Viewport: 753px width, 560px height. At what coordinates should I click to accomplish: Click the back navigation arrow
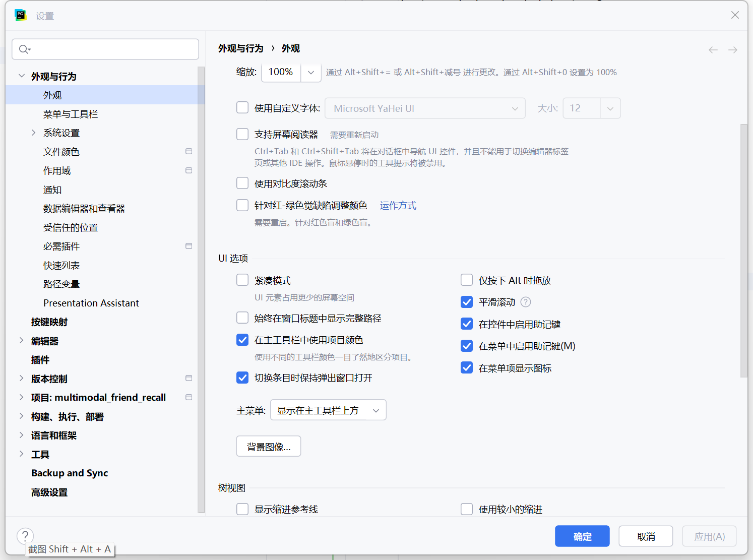tap(713, 49)
